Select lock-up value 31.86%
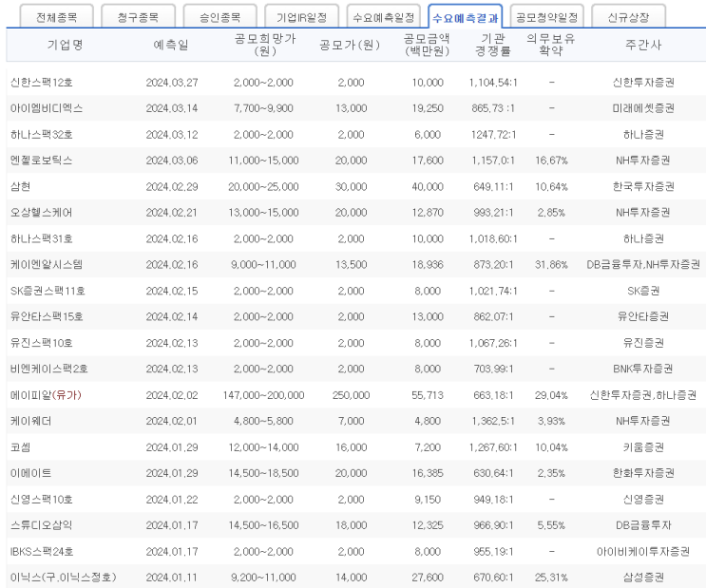This screenshot has width=706, height=588. point(551,264)
